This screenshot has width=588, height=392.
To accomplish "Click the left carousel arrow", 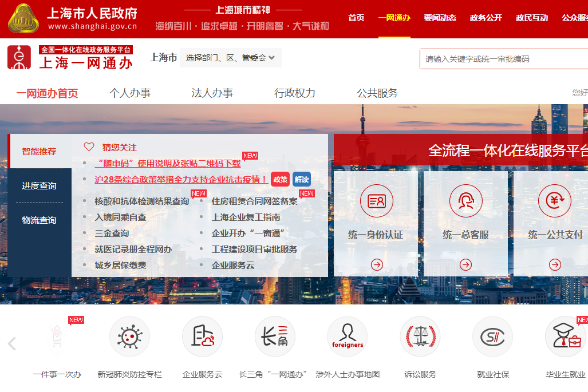I will click(12, 343).
